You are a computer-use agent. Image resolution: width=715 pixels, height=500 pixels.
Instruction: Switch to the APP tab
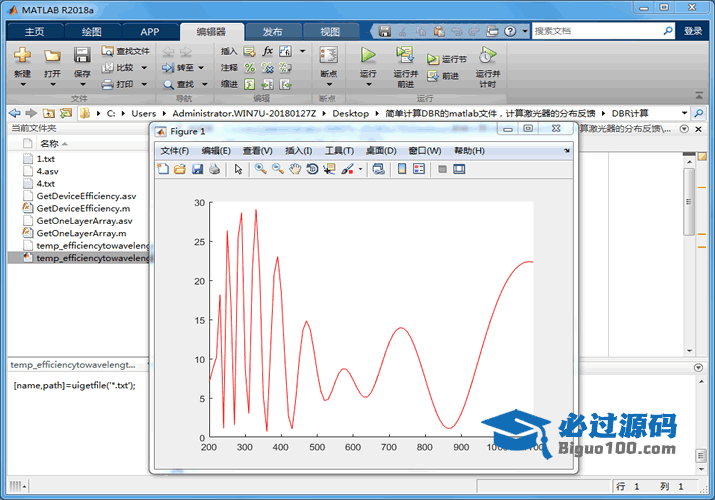click(x=150, y=31)
